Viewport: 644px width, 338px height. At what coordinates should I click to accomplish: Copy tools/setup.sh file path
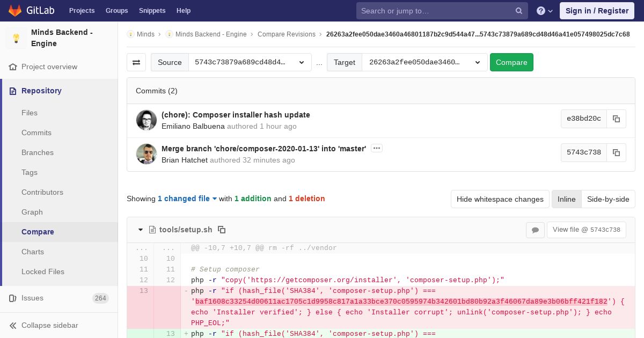pos(222,230)
